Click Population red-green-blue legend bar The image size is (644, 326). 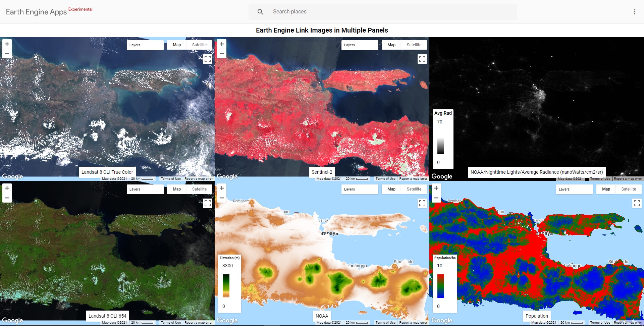tap(441, 286)
